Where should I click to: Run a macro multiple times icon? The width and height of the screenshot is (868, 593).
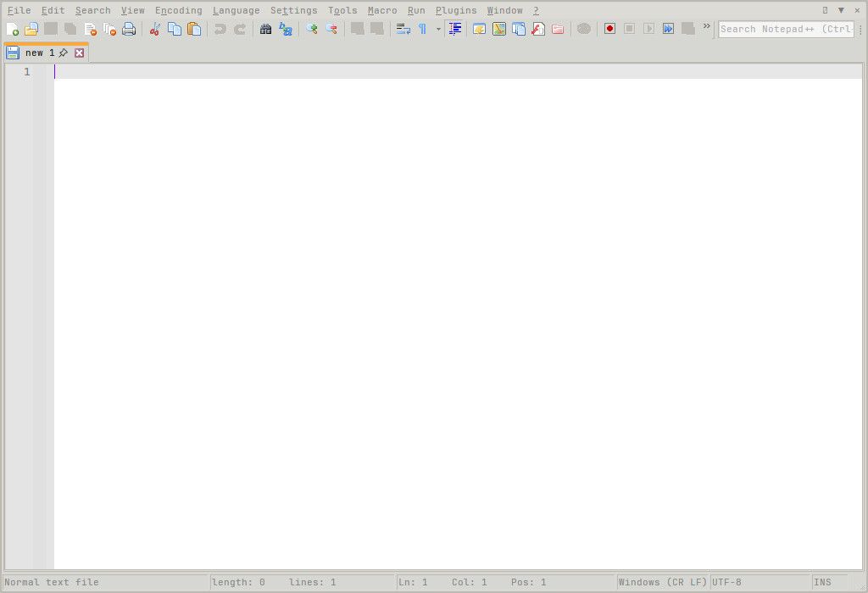click(669, 29)
